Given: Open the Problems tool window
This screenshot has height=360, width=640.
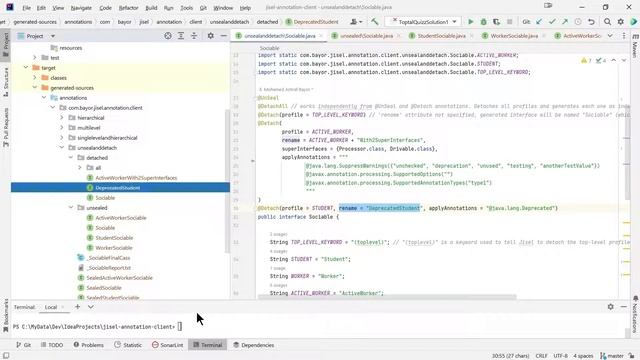Looking at the screenshot, I should pyautogui.click(x=89, y=345).
